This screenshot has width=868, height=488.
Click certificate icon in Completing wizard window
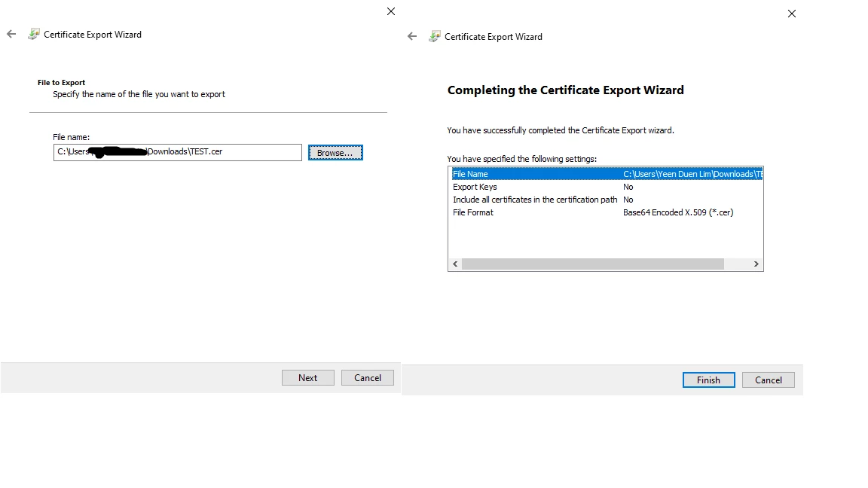click(x=435, y=36)
